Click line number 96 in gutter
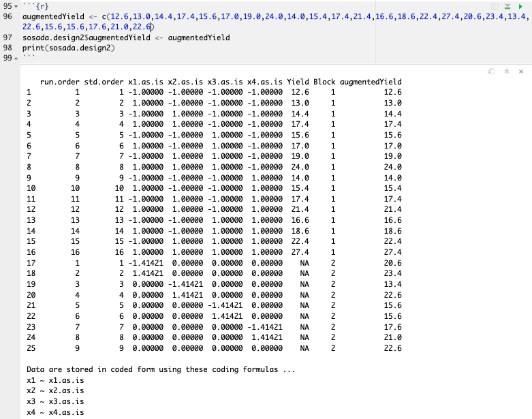The image size is (532, 419). tap(7, 16)
